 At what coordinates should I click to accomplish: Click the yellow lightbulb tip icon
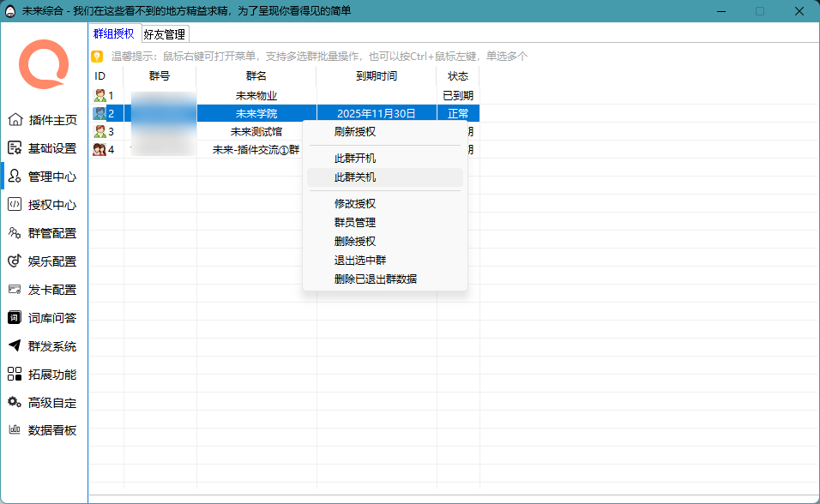[x=97, y=57]
